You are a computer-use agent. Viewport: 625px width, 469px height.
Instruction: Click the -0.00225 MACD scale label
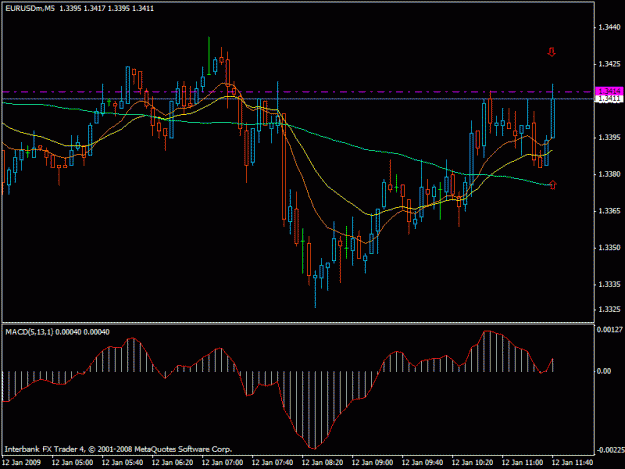pos(610,450)
